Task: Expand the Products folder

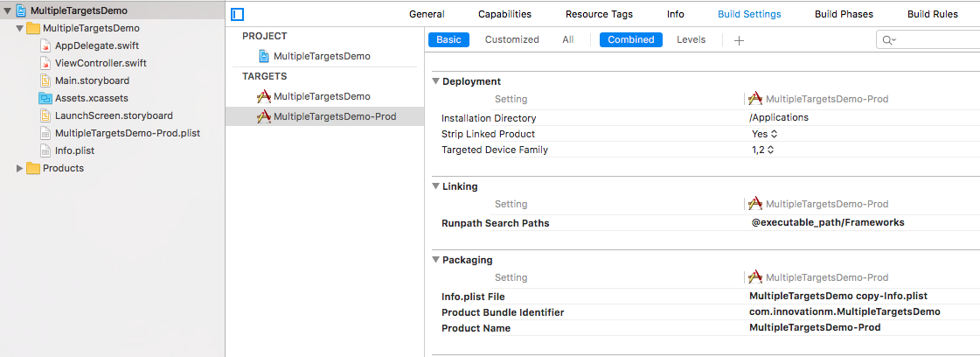Action: point(20,168)
